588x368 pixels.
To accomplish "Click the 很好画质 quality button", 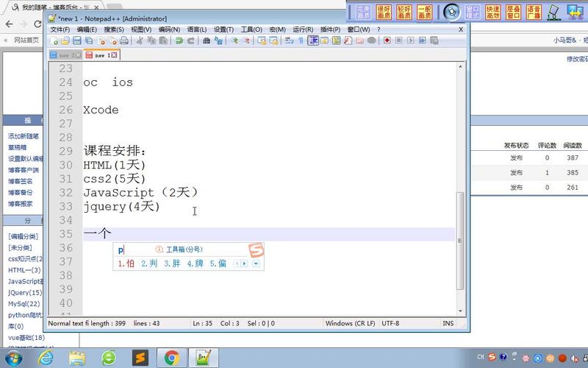I will (384, 13).
